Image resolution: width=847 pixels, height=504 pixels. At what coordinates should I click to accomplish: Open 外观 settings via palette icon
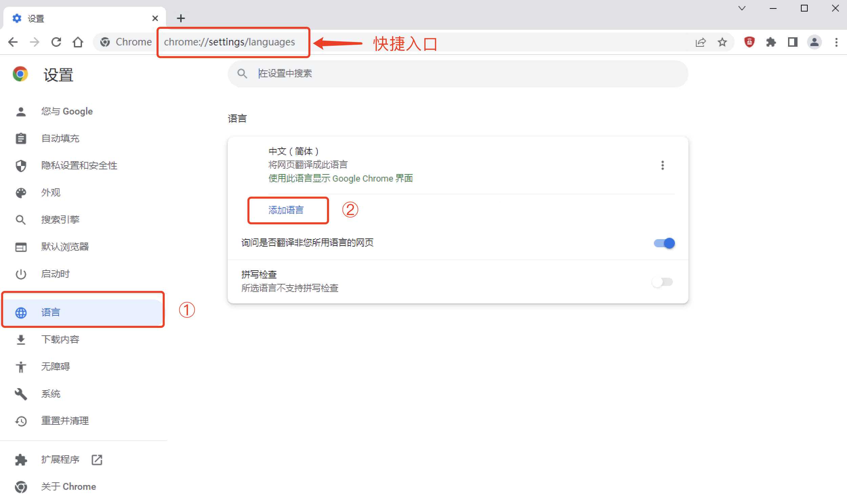tap(21, 193)
